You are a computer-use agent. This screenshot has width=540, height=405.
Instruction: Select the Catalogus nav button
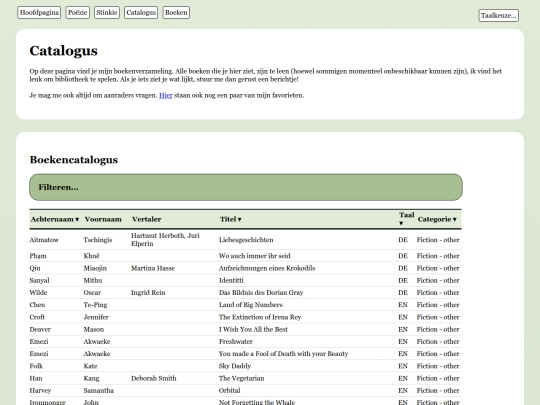pos(141,12)
